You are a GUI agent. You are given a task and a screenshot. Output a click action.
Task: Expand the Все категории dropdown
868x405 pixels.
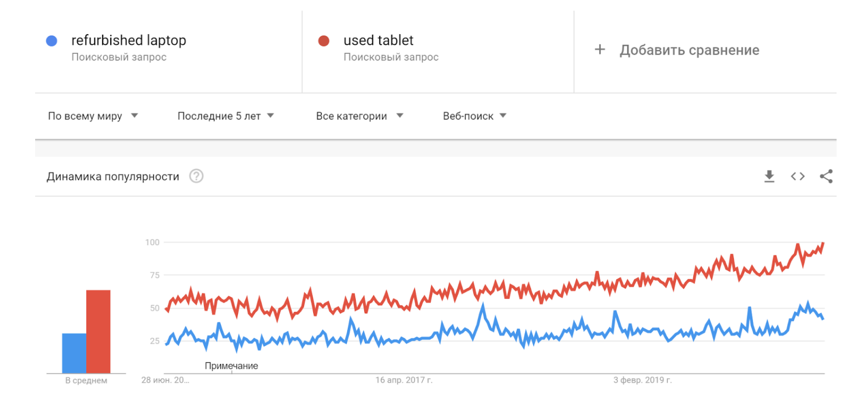click(x=360, y=116)
